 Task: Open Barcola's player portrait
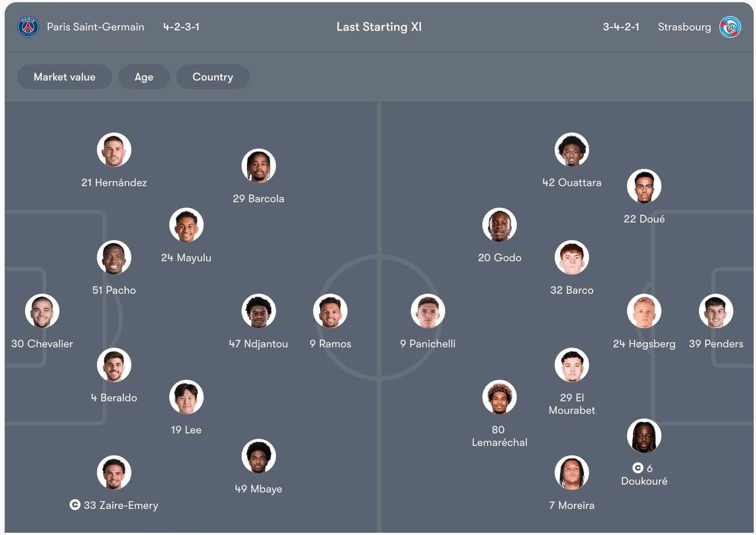click(x=258, y=166)
